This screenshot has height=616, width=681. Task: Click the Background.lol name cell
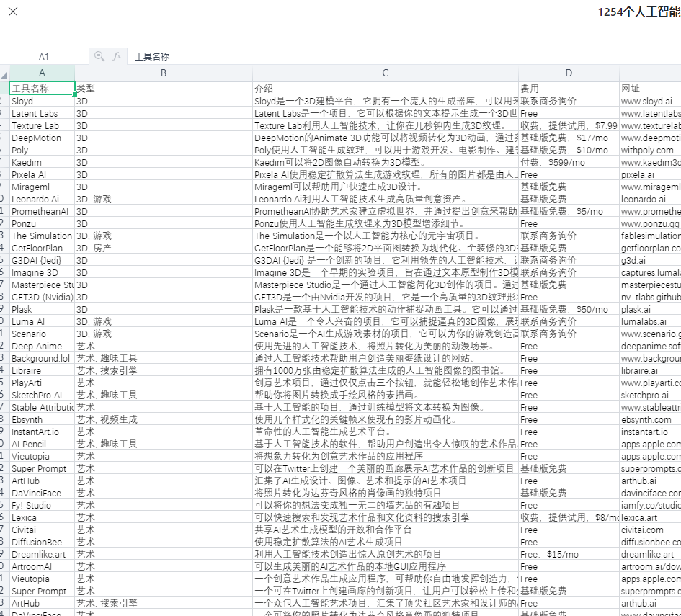click(x=42, y=358)
